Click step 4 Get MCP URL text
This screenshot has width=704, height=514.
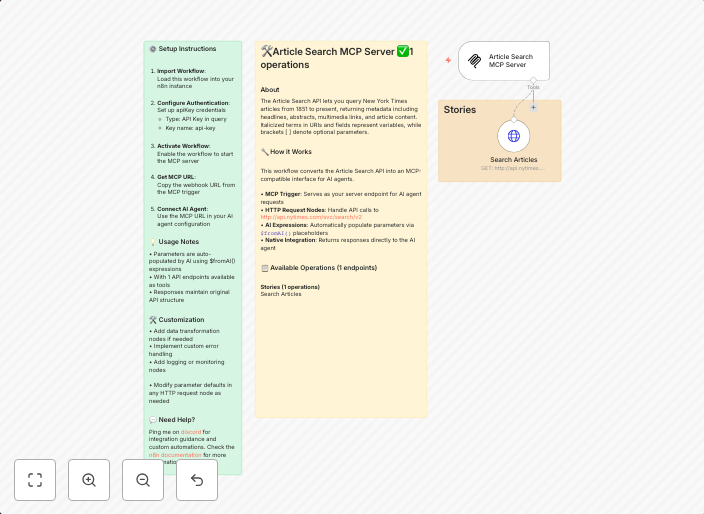[x=176, y=177]
